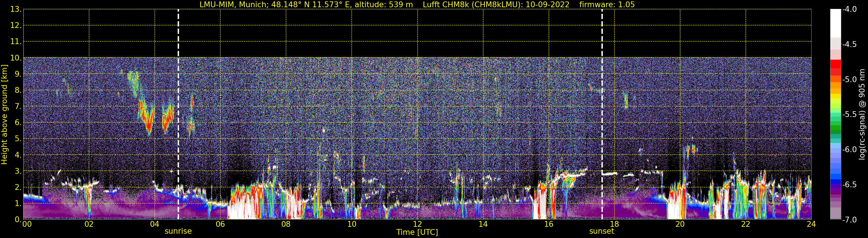Click the 'Height above ground [km]' axis label
Image resolution: width=868 pixels, height=238 pixels.
coord(4,114)
